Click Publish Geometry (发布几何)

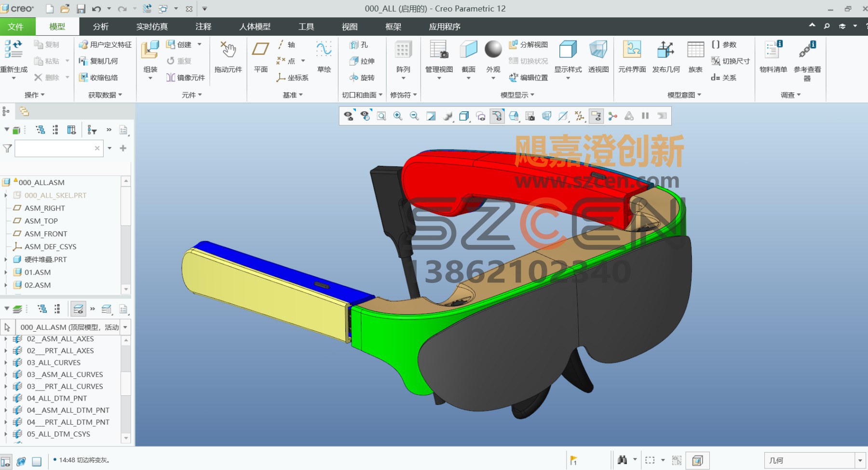point(666,57)
